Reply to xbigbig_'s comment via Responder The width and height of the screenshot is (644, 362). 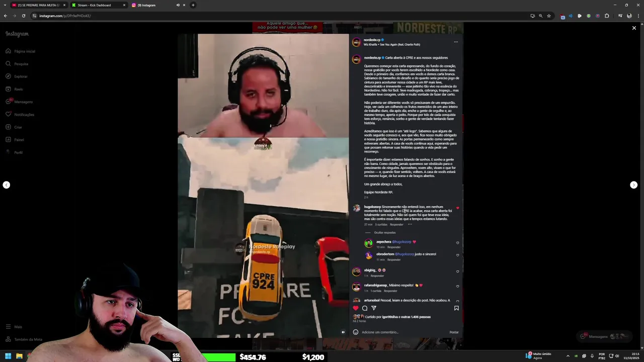click(x=377, y=276)
